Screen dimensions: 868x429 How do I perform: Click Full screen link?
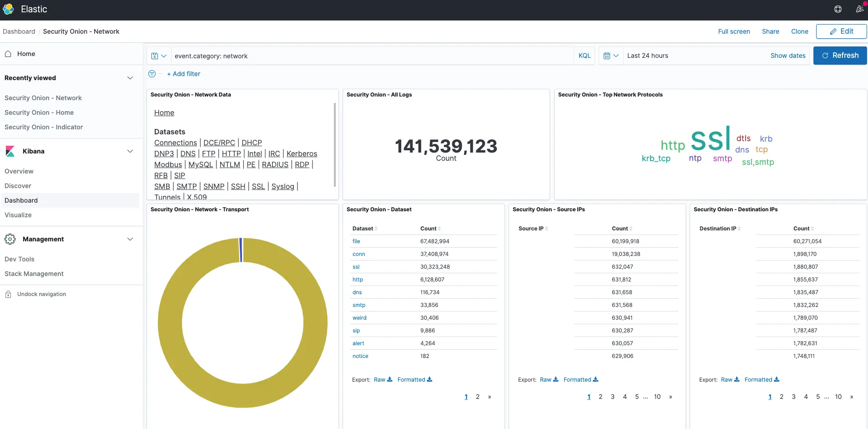(734, 31)
